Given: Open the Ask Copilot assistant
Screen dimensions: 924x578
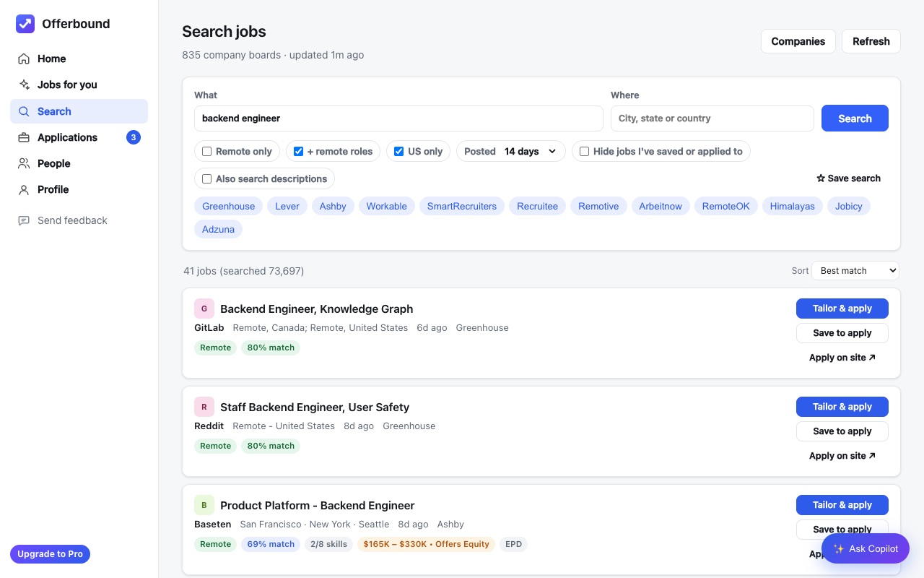Looking at the screenshot, I should pos(866,549).
